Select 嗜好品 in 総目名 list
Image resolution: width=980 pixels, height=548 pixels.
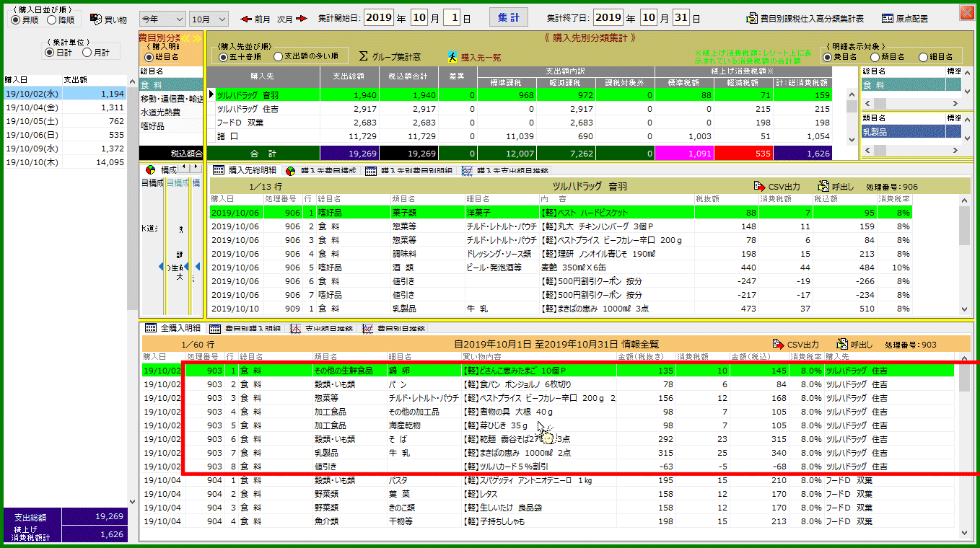pyautogui.click(x=171, y=126)
